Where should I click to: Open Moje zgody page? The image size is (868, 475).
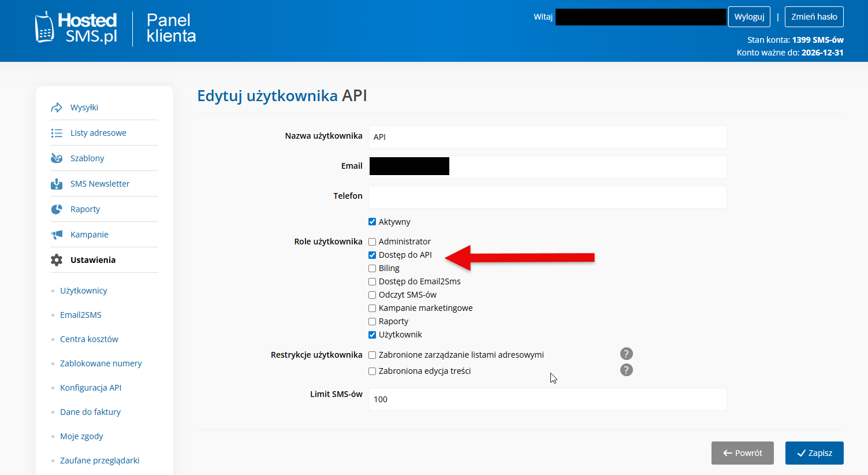pos(81,436)
